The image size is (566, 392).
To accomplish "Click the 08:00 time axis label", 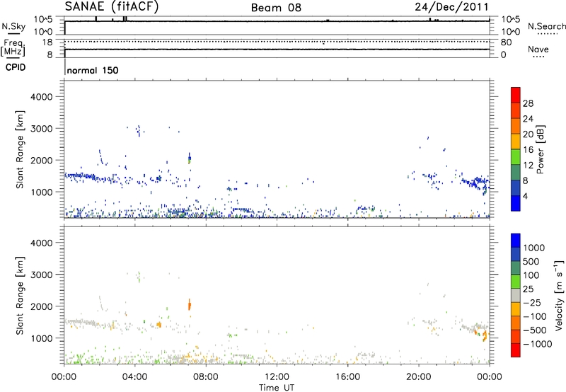I will tap(206, 377).
